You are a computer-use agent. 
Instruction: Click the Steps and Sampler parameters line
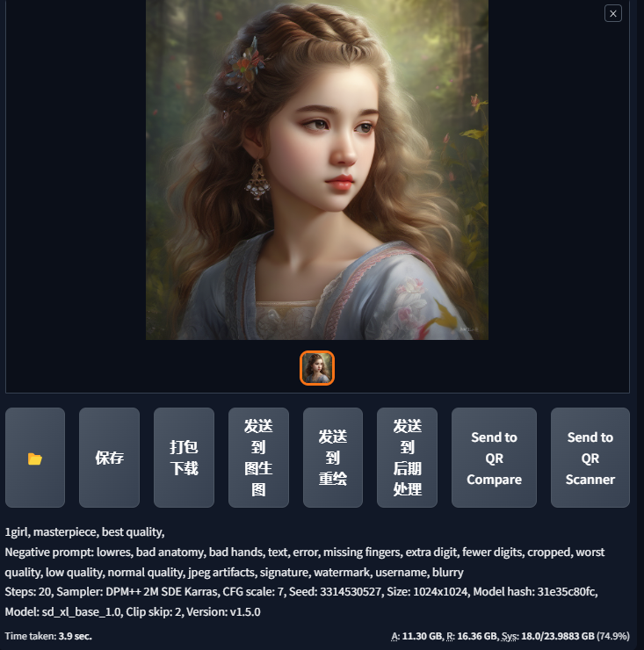[x=301, y=591]
